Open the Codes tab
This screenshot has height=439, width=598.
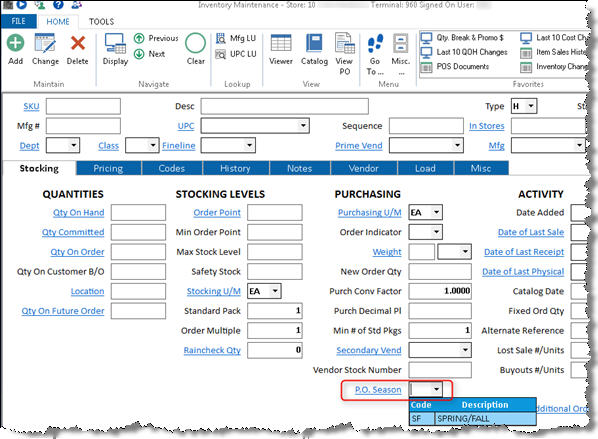click(172, 168)
